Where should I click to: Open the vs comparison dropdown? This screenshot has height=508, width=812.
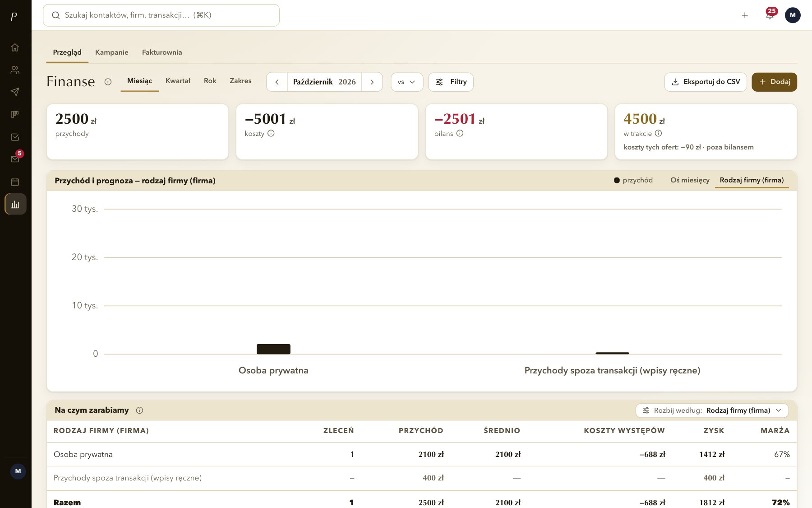(406, 82)
